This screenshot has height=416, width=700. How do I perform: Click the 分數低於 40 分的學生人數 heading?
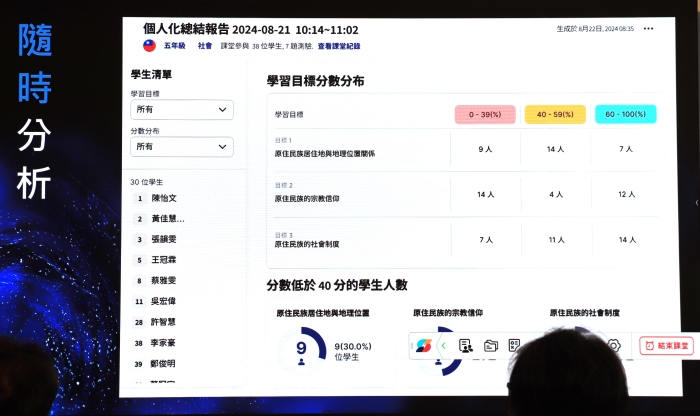pos(337,285)
